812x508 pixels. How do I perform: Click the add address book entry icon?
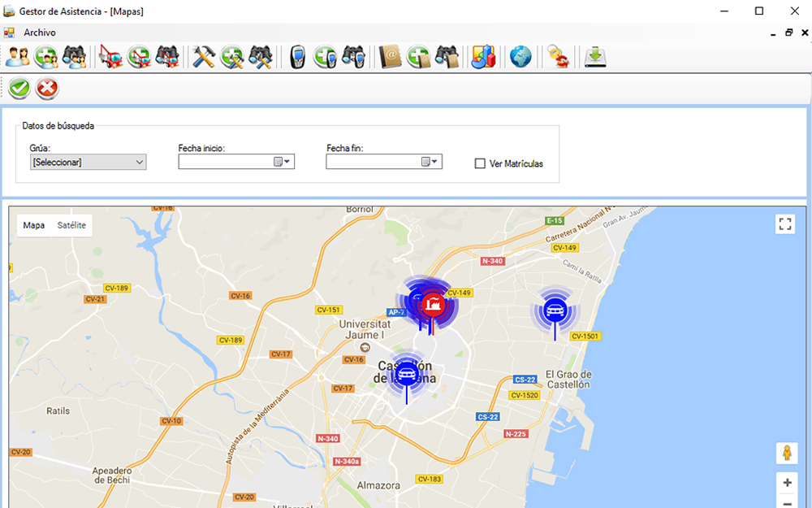[x=418, y=57]
